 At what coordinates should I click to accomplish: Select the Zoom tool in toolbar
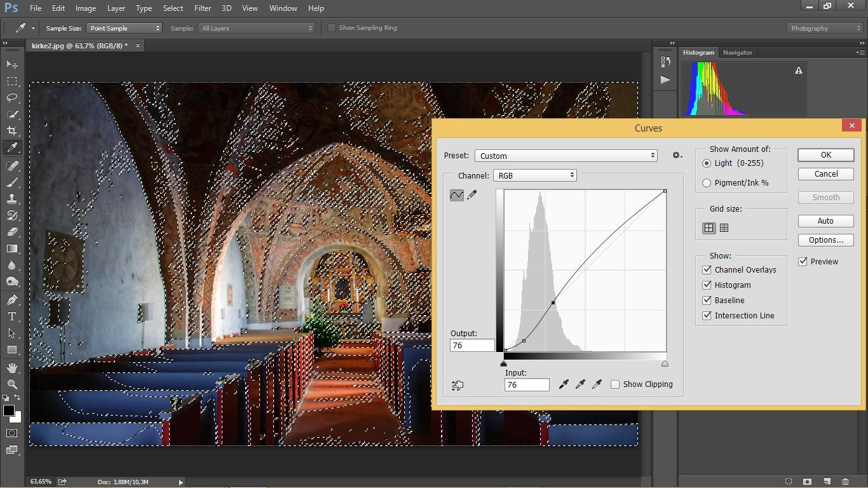(12, 384)
